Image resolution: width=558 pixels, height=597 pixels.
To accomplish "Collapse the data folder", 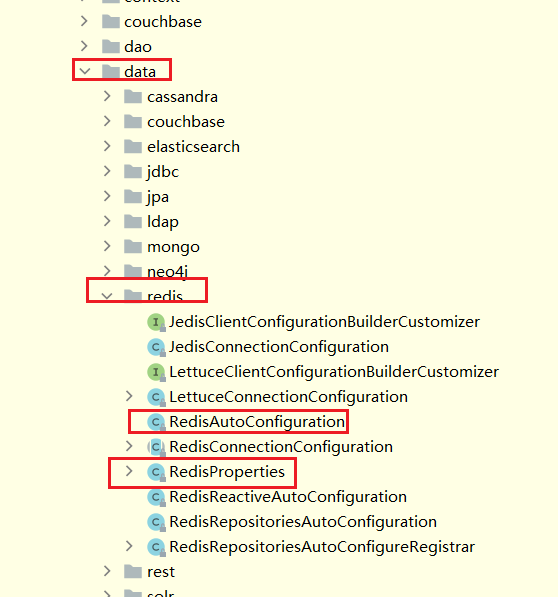I will [x=84, y=71].
